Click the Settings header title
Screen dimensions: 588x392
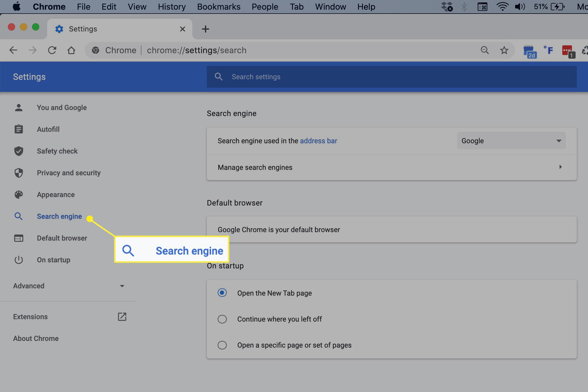(x=29, y=77)
